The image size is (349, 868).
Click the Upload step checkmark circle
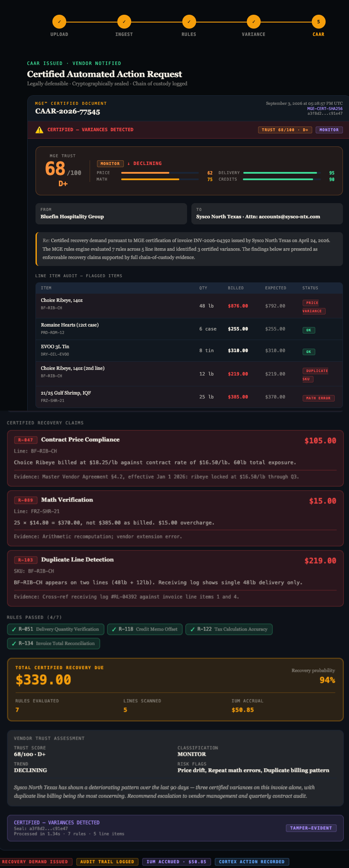59,21
